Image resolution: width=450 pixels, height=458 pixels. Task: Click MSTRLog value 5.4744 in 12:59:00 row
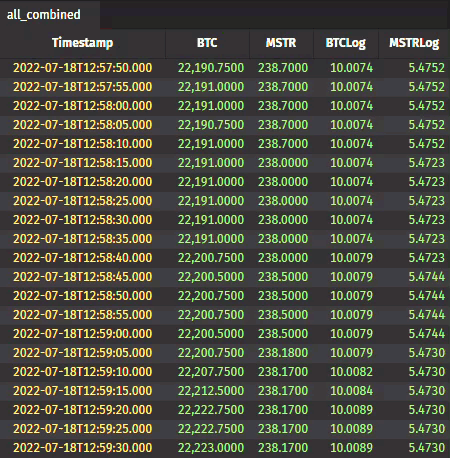(x=427, y=334)
